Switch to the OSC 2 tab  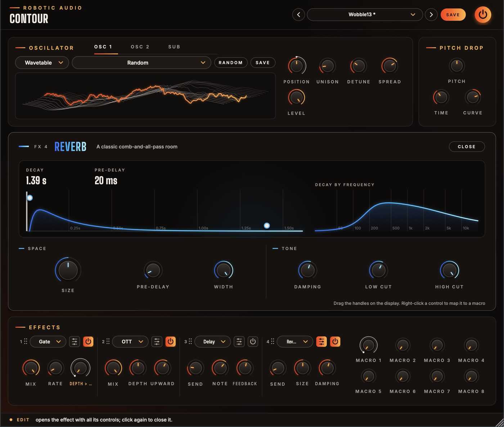[x=140, y=47]
